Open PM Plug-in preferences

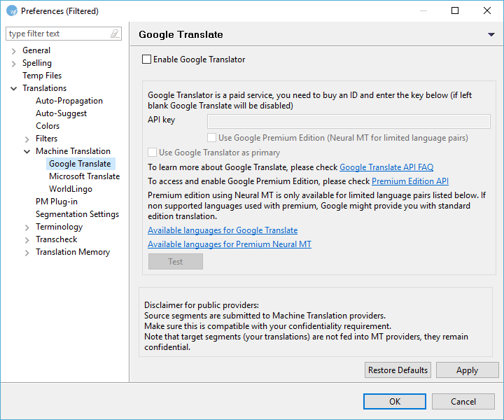pyautogui.click(x=57, y=202)
